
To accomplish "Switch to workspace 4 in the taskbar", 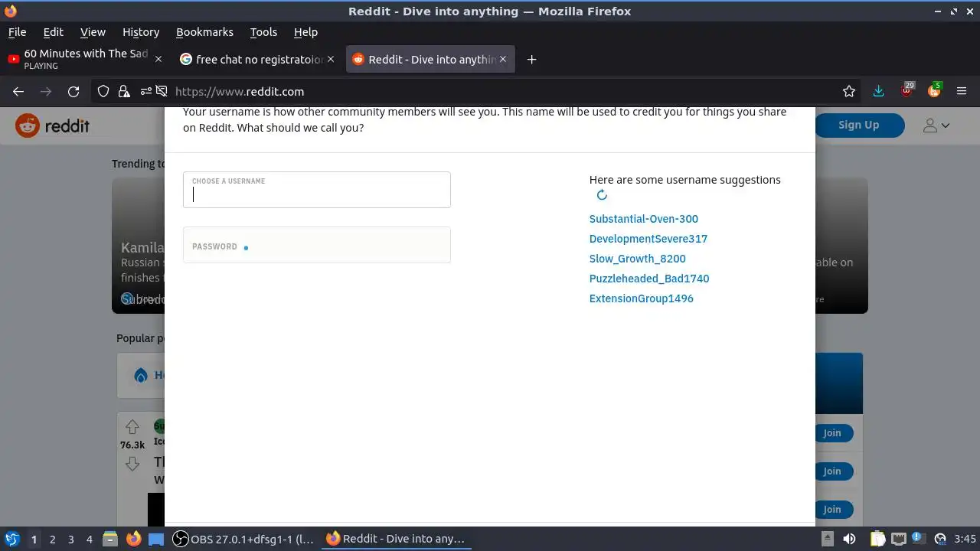I will point(90,539).
